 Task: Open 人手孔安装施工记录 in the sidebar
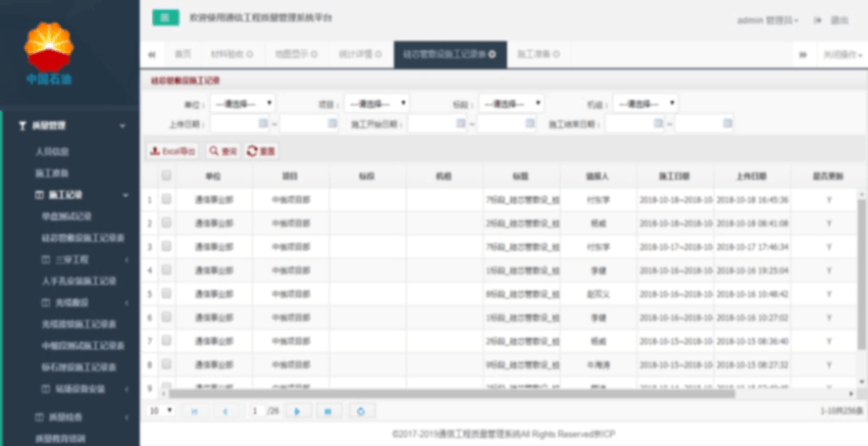(79, 281)
